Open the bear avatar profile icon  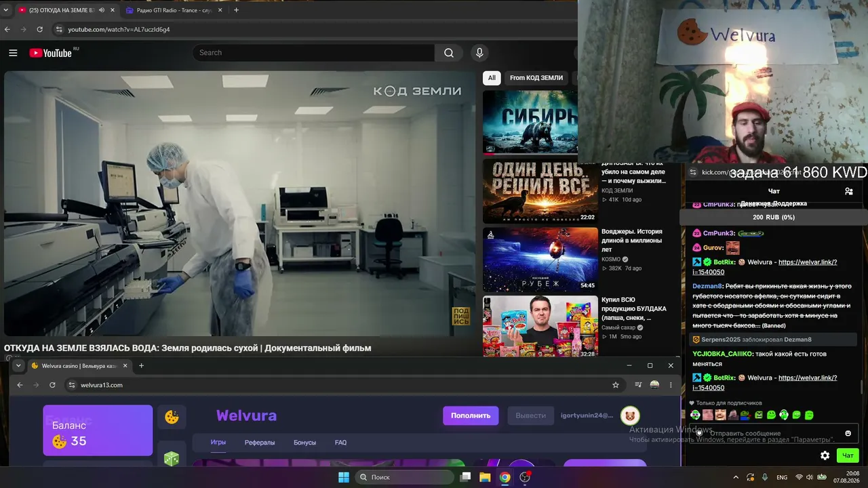(x=630, y=415)
